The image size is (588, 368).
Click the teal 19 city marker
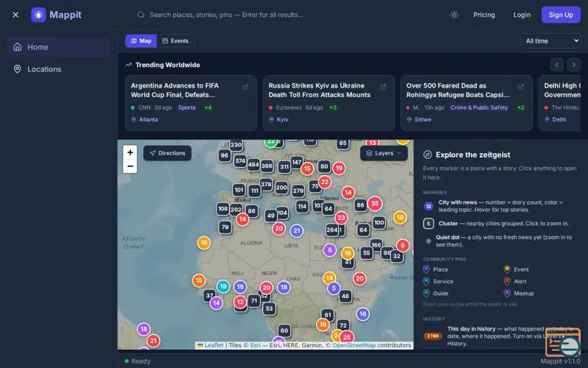click(x=223, y=286)
